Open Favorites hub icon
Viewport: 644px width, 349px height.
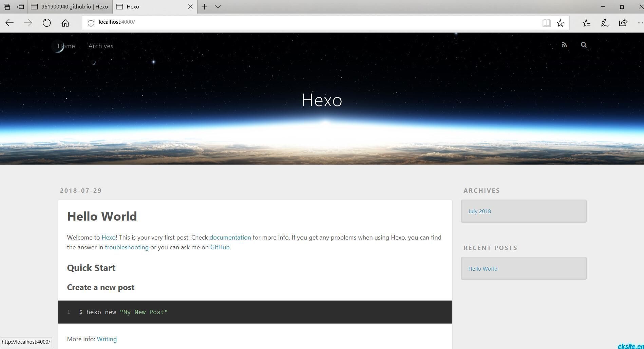pyautogui.click(x=586, y=23)
